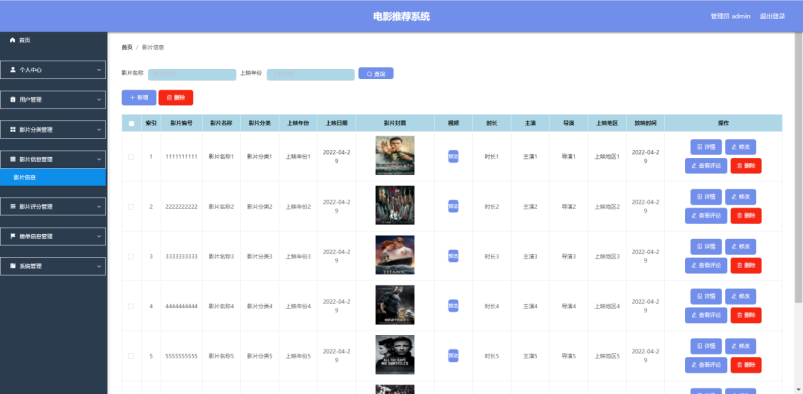Check the checkbox for row 2
Viewport: 803px width, 394px height.
click(x=131, y=206)
